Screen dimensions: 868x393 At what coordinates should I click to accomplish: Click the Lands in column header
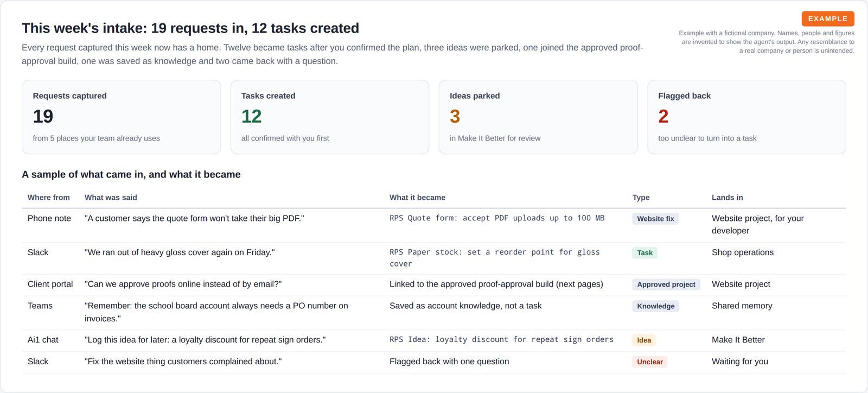click(727, 198)
